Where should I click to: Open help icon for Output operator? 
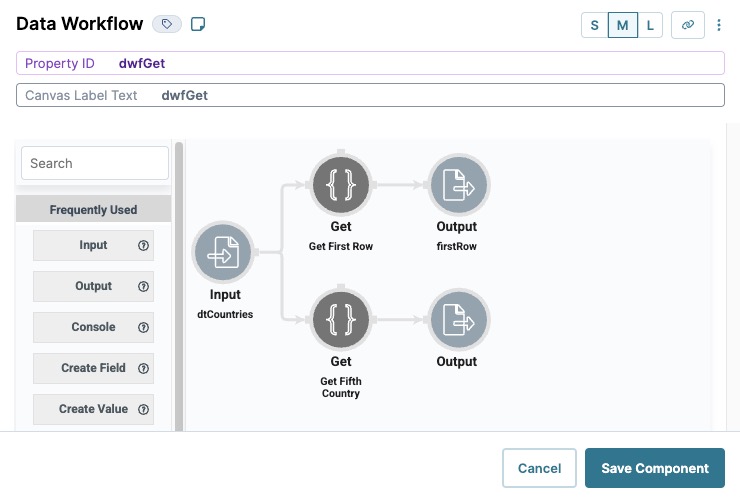pyautogui.click(x=143, y=286)
